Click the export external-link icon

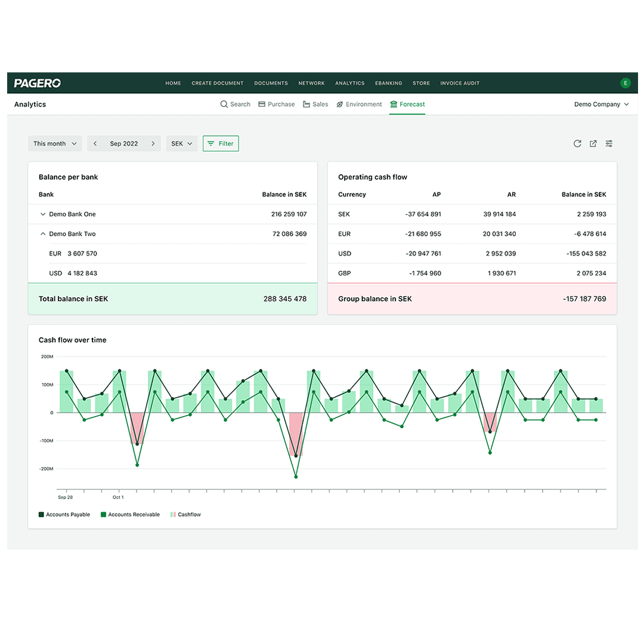[x=593, y=143]
